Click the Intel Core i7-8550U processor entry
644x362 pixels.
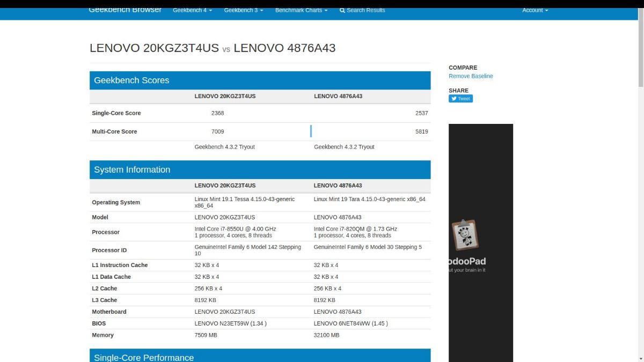point(235,229)
